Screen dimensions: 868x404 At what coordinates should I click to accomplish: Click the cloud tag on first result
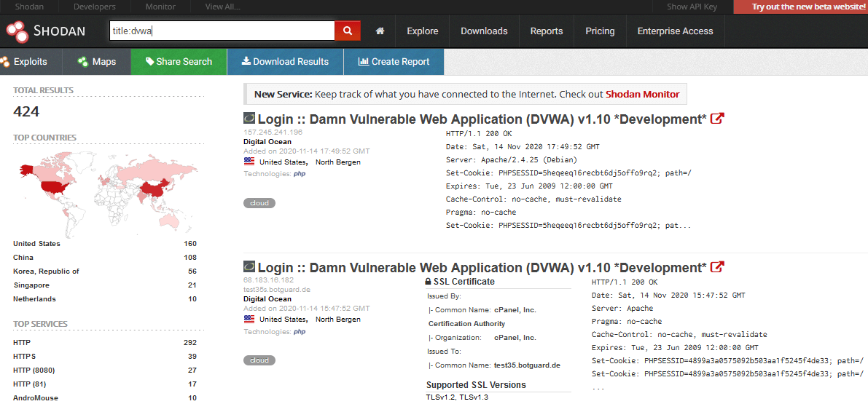click(259, 203)
